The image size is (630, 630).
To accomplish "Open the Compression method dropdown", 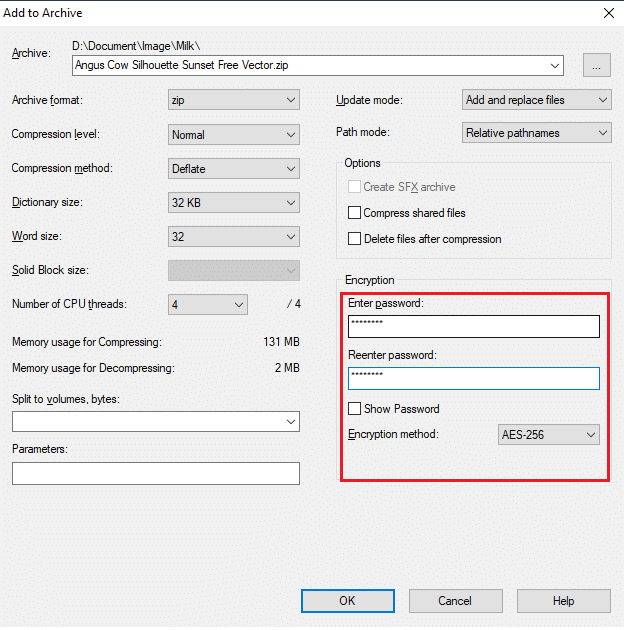I will click(x=234, y=168).
